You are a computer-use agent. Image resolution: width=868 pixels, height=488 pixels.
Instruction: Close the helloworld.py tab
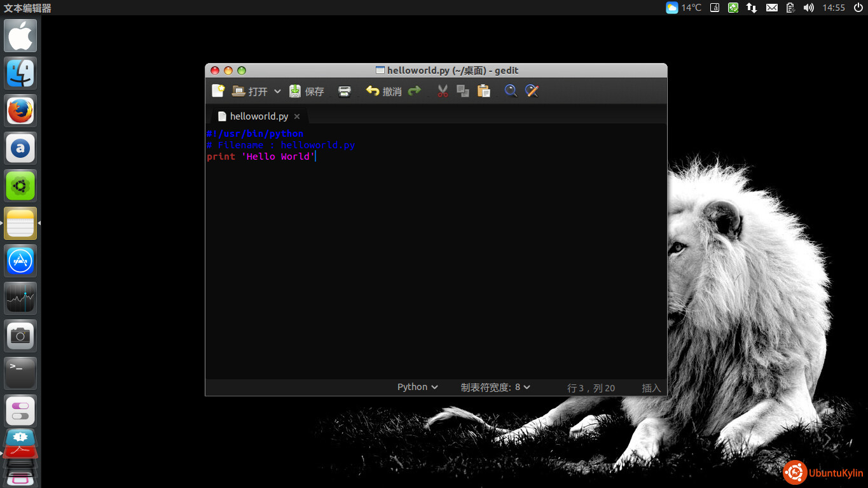coord(297,116)
